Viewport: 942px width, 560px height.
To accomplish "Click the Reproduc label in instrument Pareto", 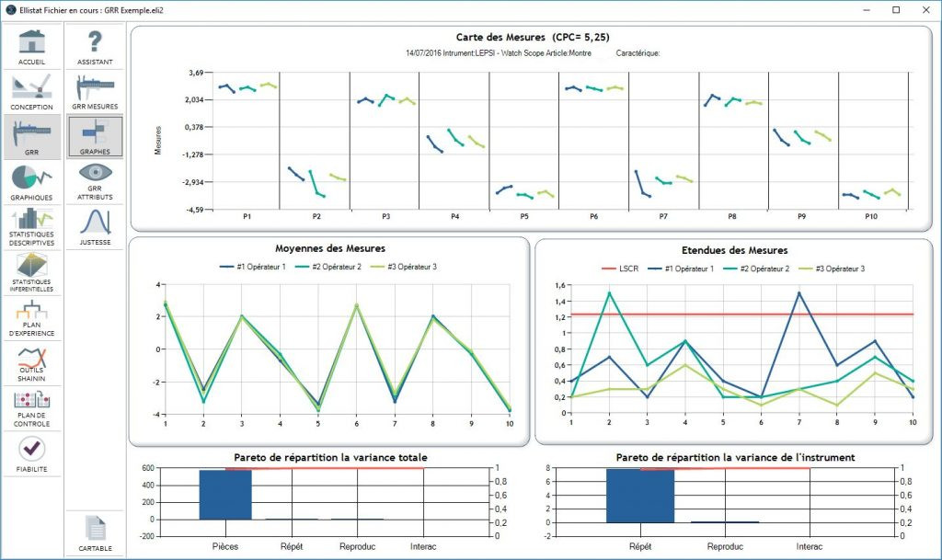I will click(x=725, y=547).
